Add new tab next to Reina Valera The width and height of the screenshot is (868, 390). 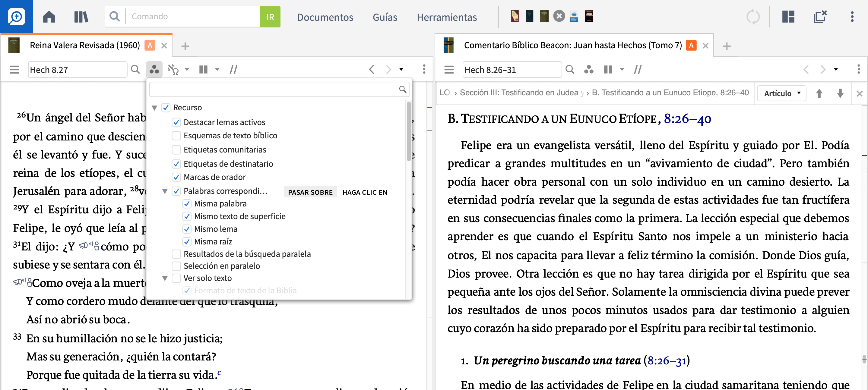coord(185,46)
